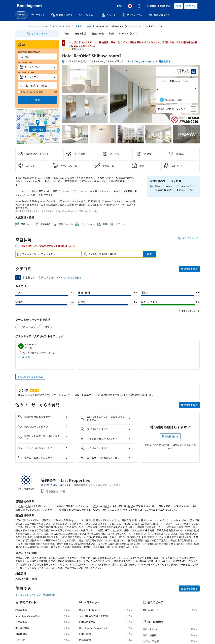
Task: Click the すばらしいロケーション - 地図を表示 link under hotel title
Action: coord(151,62)
